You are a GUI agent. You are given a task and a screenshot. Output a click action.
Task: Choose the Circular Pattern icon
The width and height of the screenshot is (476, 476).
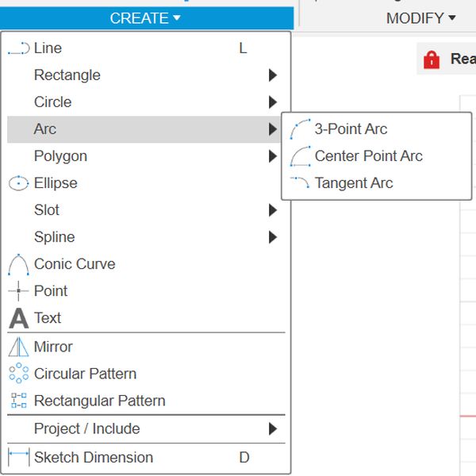point(18,373)
